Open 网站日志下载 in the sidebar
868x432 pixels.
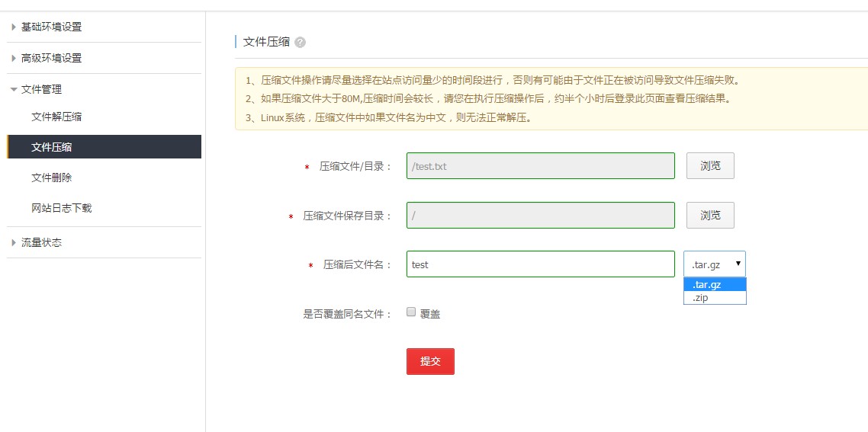[61, 208]
